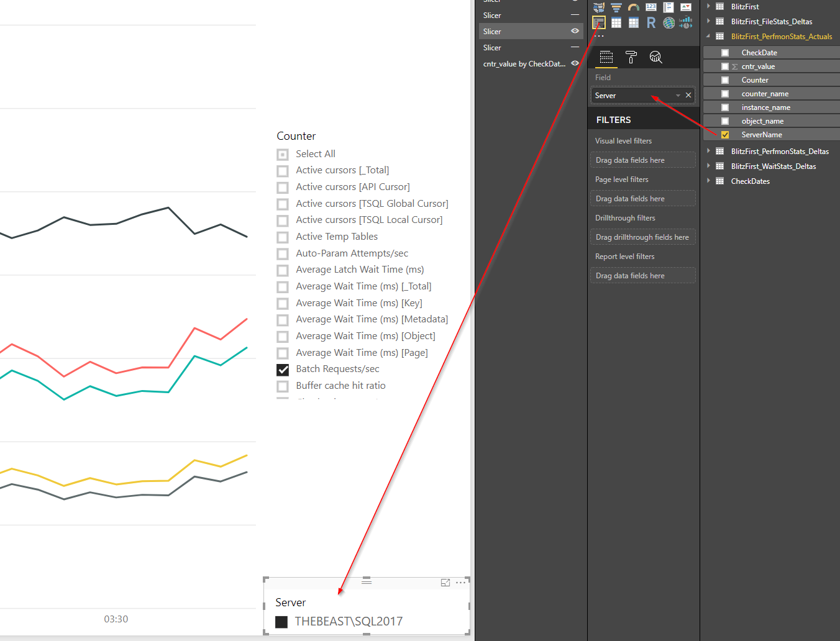Check the CheckDate field box
Viewport: 840px width, 641px height.
pyautogui.click(x=725, y=53)
